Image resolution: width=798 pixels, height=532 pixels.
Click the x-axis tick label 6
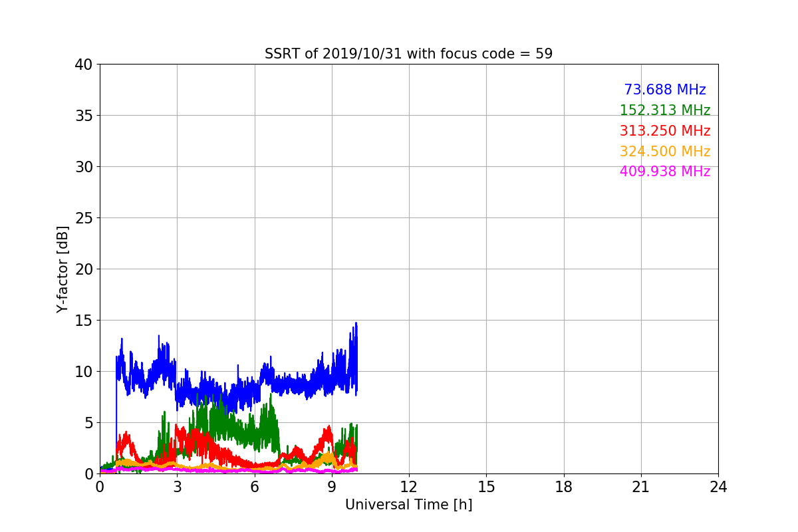tap(254, 487)
